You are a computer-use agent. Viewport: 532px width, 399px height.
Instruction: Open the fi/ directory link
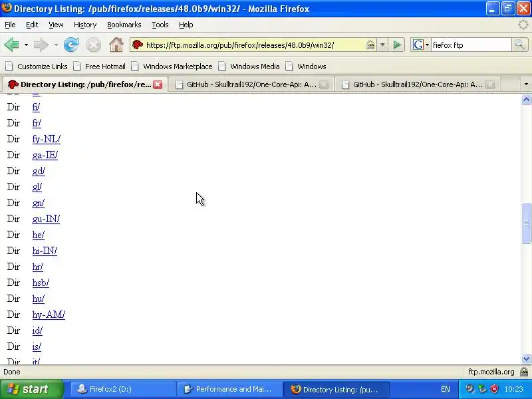(x=36, y=107)
